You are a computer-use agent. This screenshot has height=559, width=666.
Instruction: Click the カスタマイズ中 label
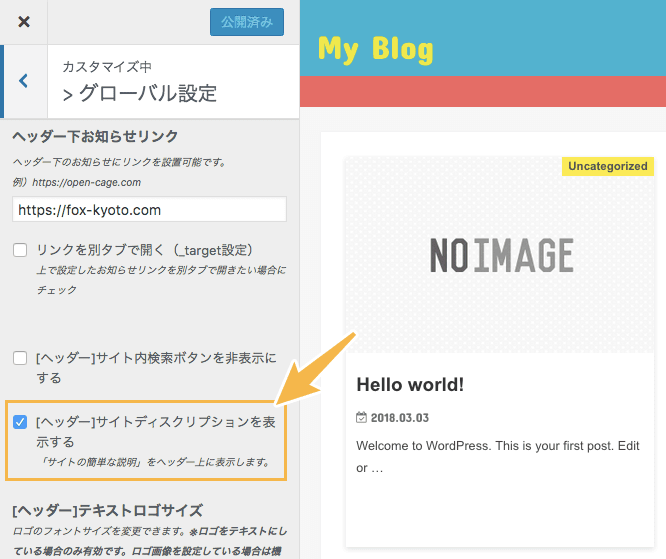coord(107,67)
